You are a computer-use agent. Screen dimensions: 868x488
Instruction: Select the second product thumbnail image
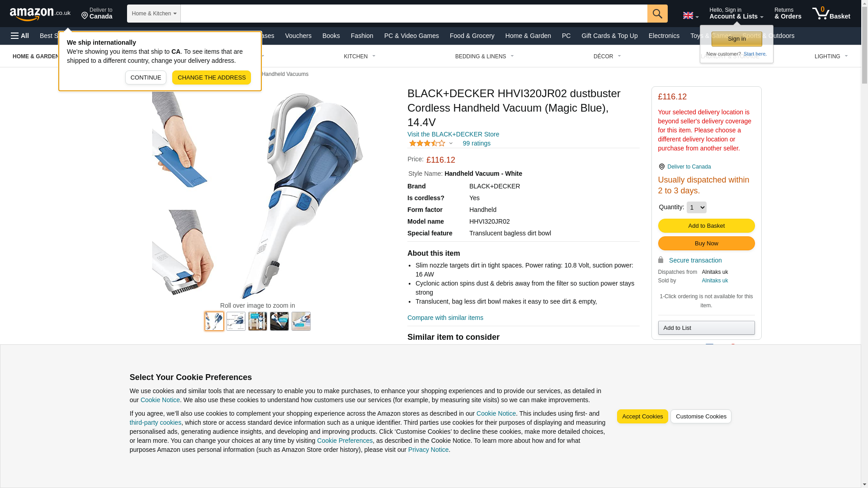236,321
